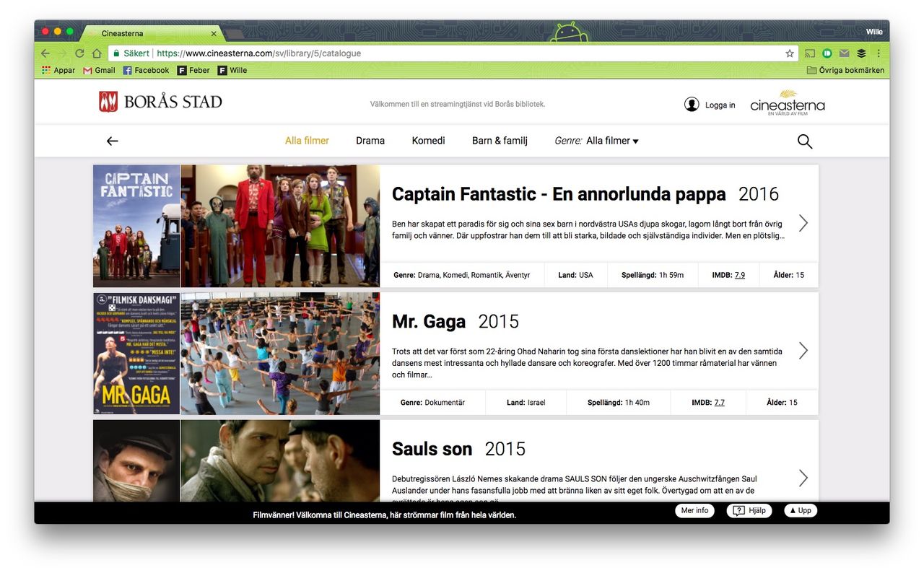This screenshot has height=573, width=924.
Task: Go to browser home via house icon
Action: [97, 53]
